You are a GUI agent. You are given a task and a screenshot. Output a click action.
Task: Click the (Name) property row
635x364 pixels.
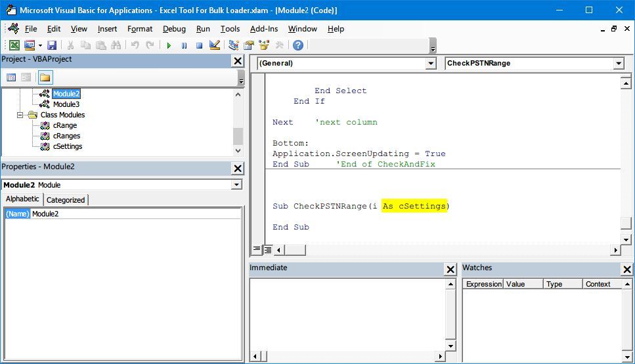click(123, 214)
